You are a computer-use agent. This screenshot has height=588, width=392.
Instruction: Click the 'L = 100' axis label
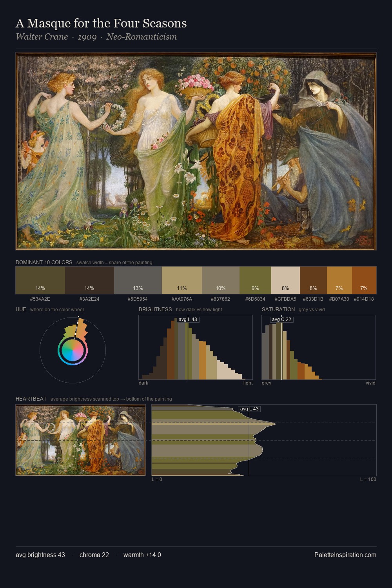pos(368,479)
